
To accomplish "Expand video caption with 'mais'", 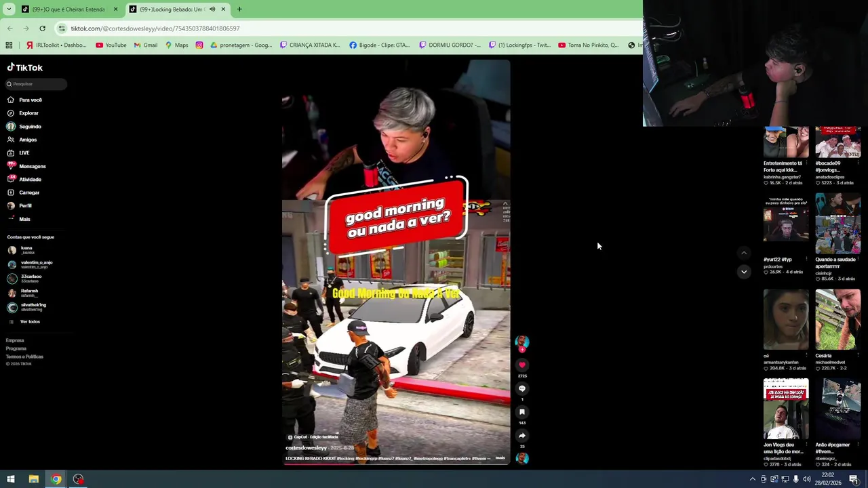I will coord(500,458).
